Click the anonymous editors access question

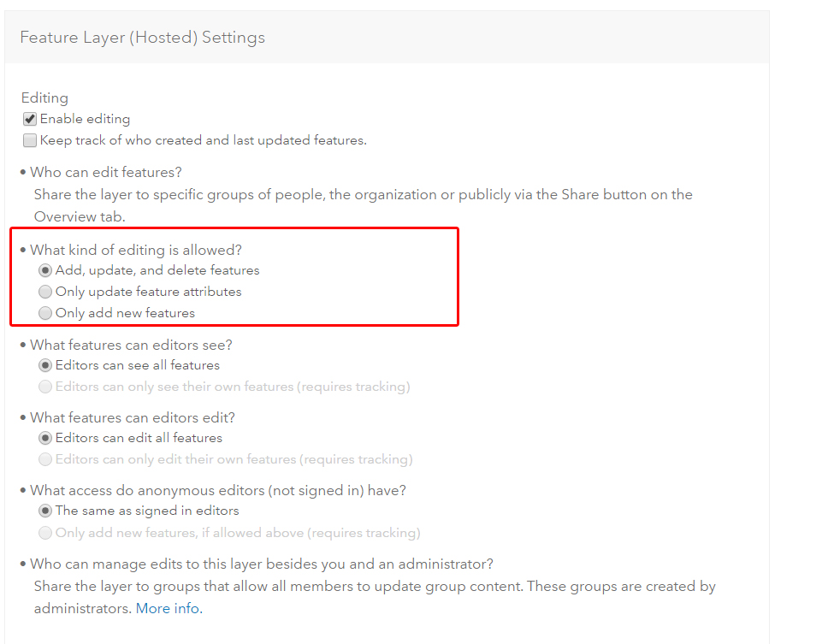[x=218, y=490]
